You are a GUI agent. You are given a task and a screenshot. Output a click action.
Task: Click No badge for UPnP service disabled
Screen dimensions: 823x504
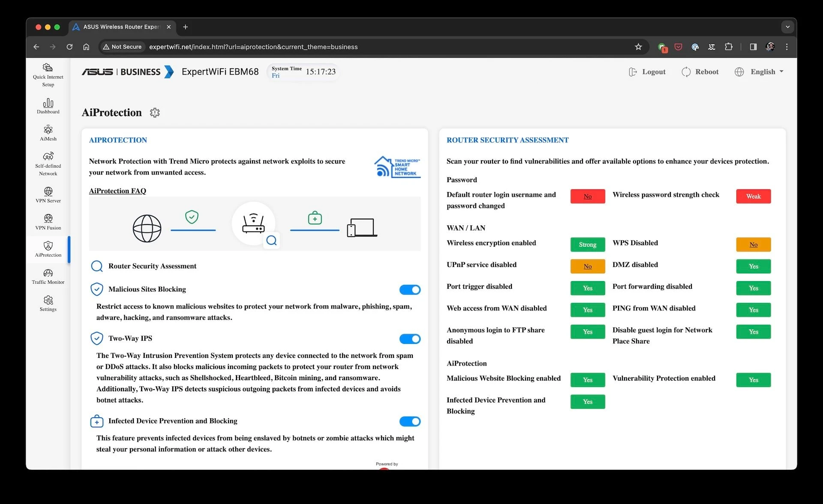pyautogui.click(x=588, y=267)
